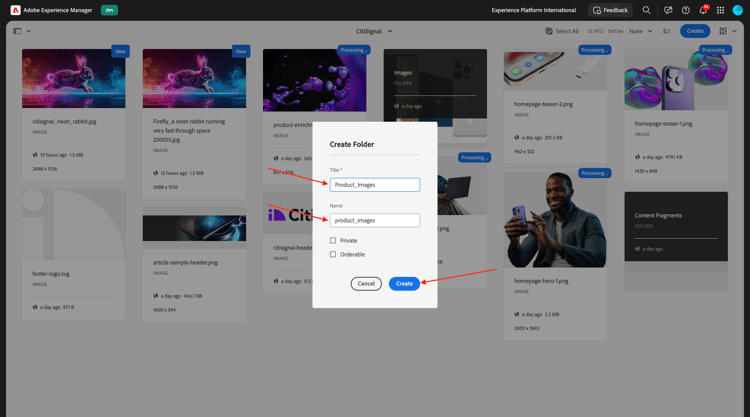
Task: Expand the CitiSignal folder dropdown
Action: point(390,31)
